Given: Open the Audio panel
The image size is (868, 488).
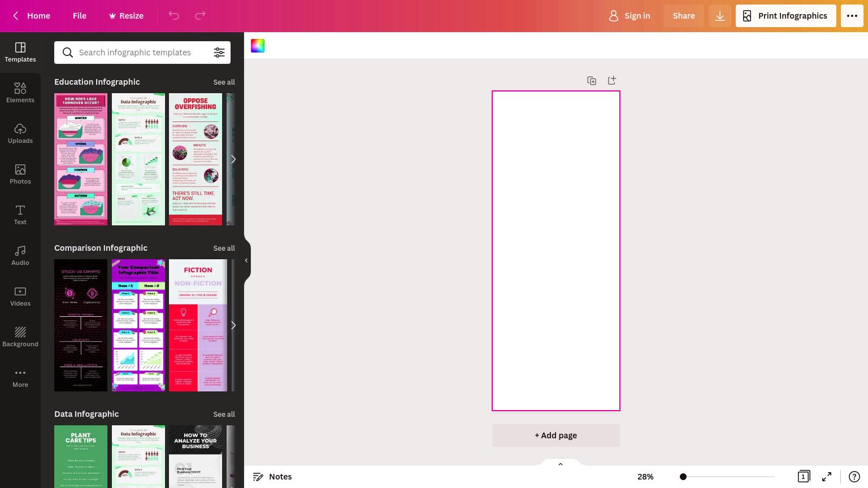Looking at the screenshot, I should coord(20,256).
